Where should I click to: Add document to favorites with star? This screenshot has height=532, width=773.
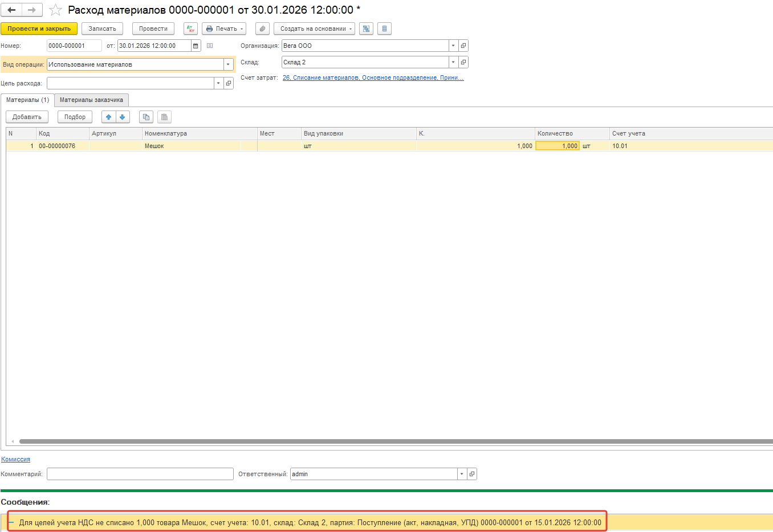55,10
